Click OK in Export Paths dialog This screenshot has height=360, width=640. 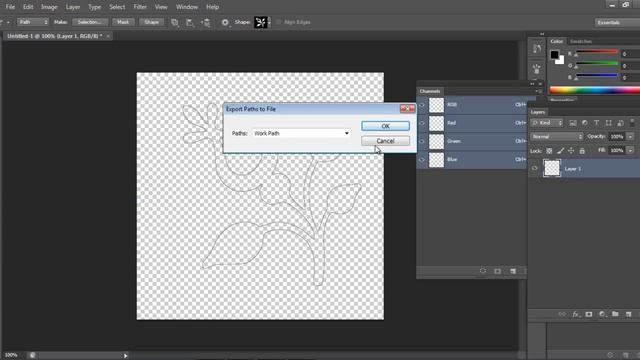click(x=385, y=126)
